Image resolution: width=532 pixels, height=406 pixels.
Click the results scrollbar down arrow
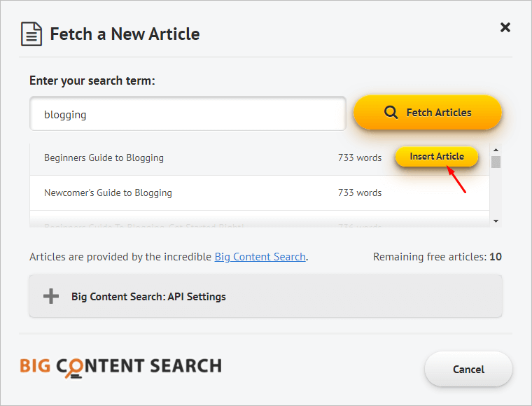tap(496, 221)
